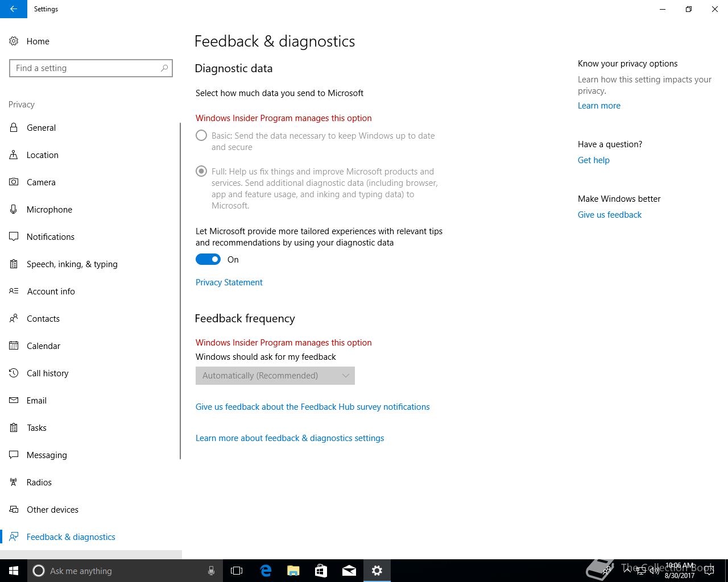Click the Feedback frequency heading

tap(245, 319)
